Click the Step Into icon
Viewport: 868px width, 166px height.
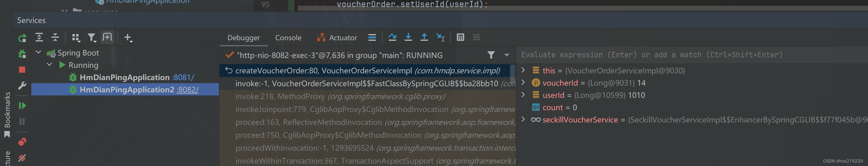coord(408,37)
